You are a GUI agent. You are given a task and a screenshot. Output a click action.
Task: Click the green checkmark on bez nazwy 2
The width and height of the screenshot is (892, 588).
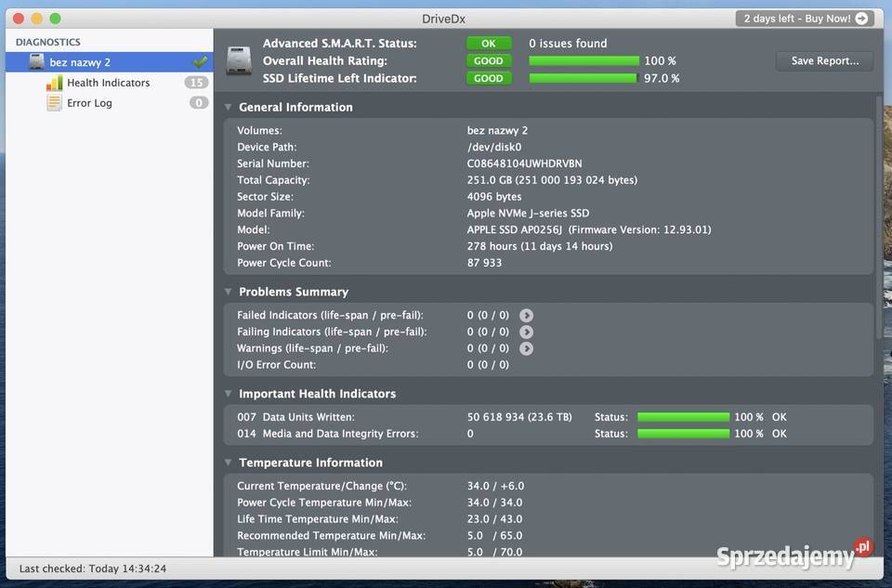coord(201,61)
